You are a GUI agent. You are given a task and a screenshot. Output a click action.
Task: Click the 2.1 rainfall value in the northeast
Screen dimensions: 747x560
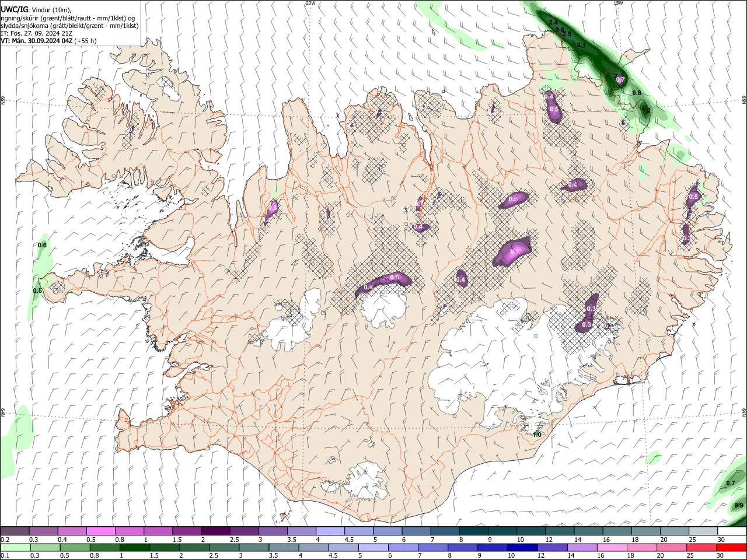[581, 45]
